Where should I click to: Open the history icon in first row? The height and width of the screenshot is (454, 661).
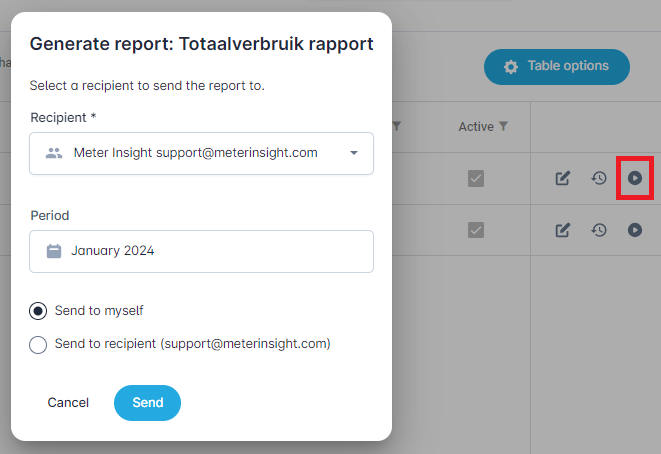599,178
